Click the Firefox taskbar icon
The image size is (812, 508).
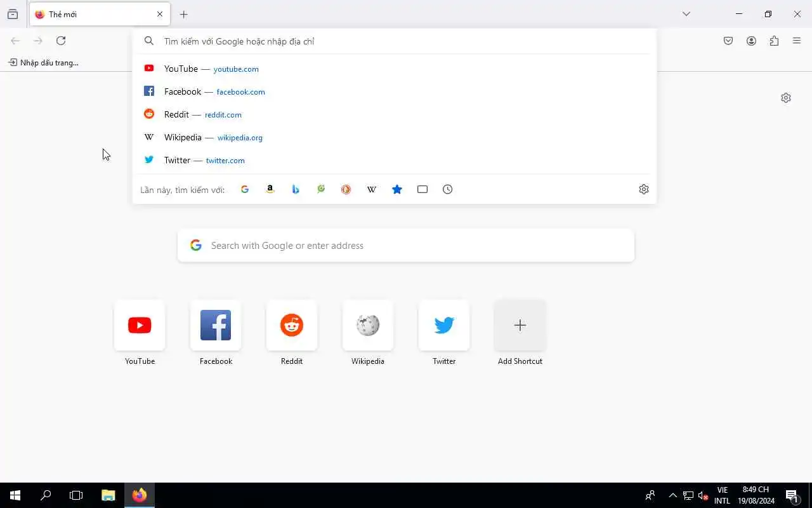(x=140, y=495)
